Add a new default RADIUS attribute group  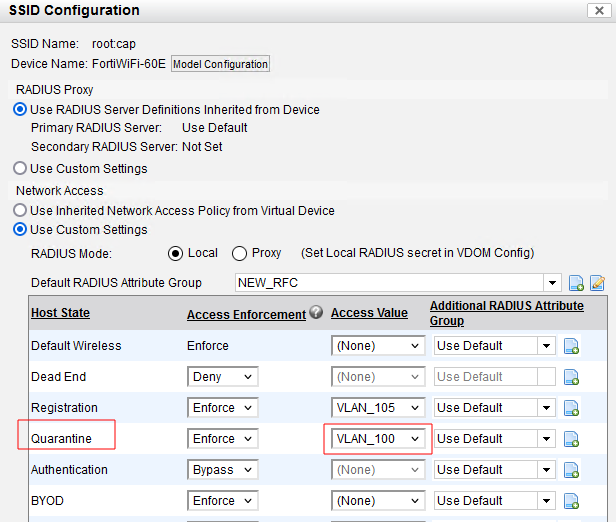(576, 283)
